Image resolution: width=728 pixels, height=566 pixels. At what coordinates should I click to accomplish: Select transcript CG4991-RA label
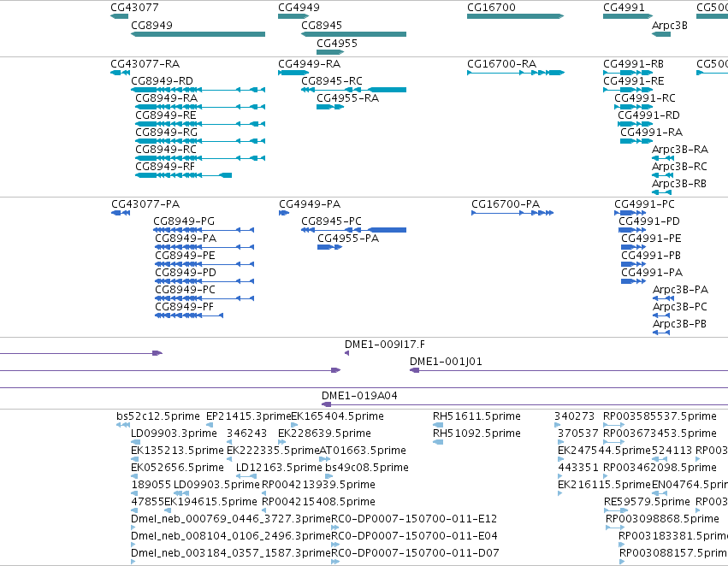(651, 133)
